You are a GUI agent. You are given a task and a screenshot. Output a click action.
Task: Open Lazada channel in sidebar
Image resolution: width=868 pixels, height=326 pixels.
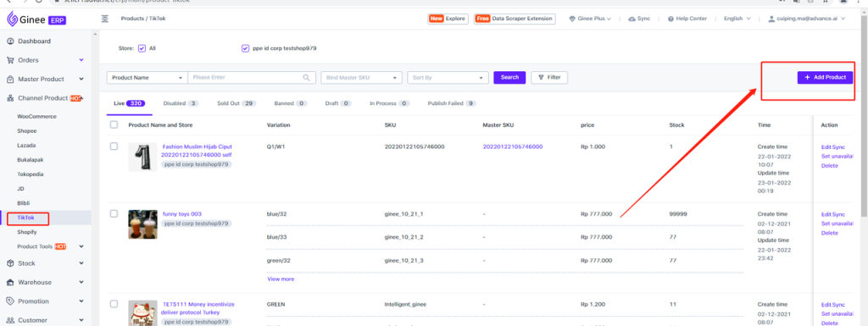pyautogui.click(x=26, y=146)
